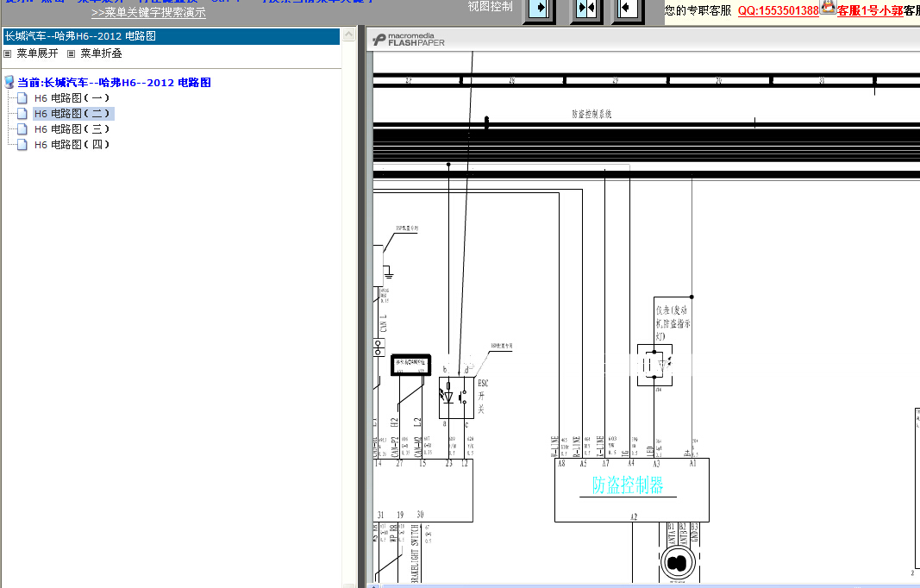Click the ESC 开关 switch symbol in the diagram
920x588 pixels.
click(x=456, y=397)
